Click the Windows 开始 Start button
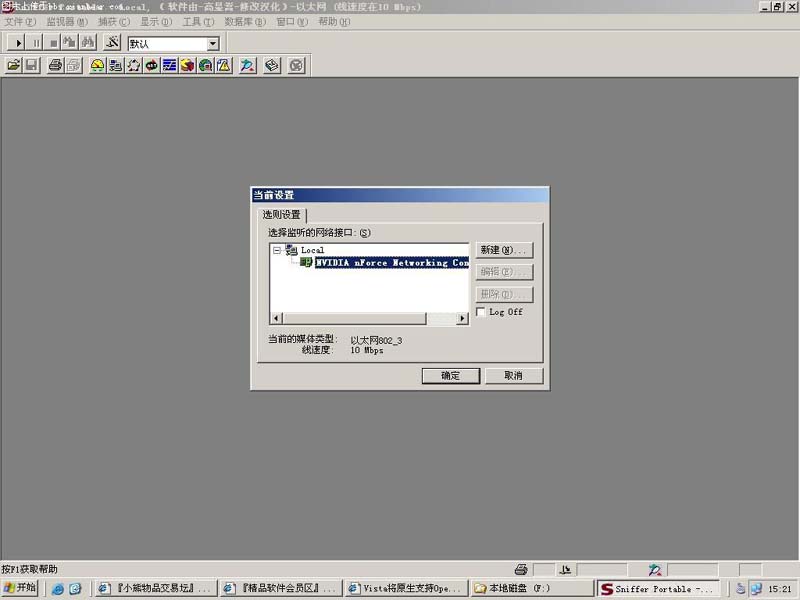This screenshot has width=800, height=600. [x=20, y=588]
